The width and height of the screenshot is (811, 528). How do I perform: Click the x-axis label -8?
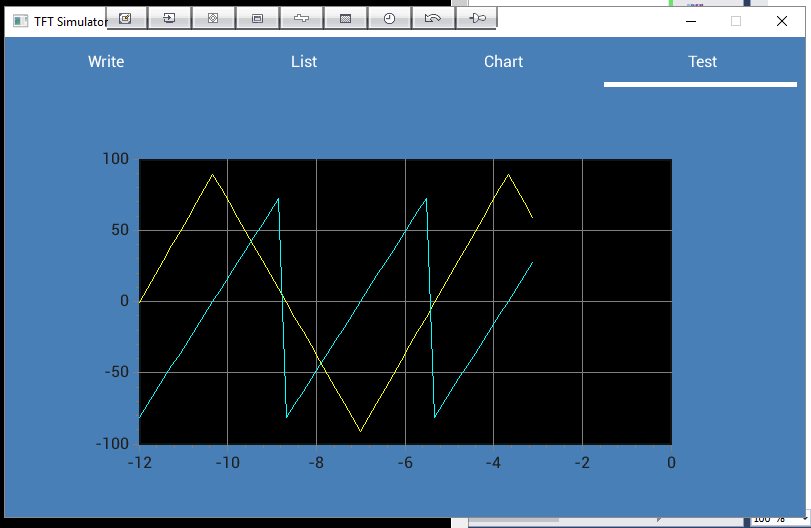[x=317, y=462]
